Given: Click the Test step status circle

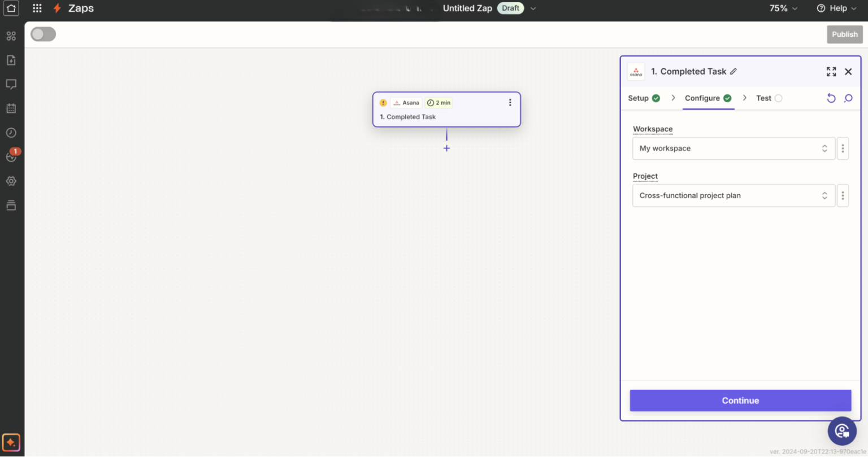Looking at the screenshot, I should click(779, 98).
